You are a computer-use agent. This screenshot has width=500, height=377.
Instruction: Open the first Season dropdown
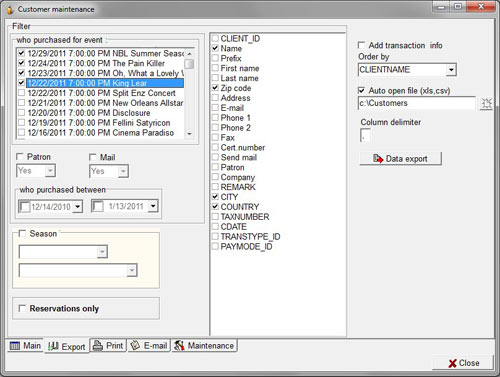point(102,252)
